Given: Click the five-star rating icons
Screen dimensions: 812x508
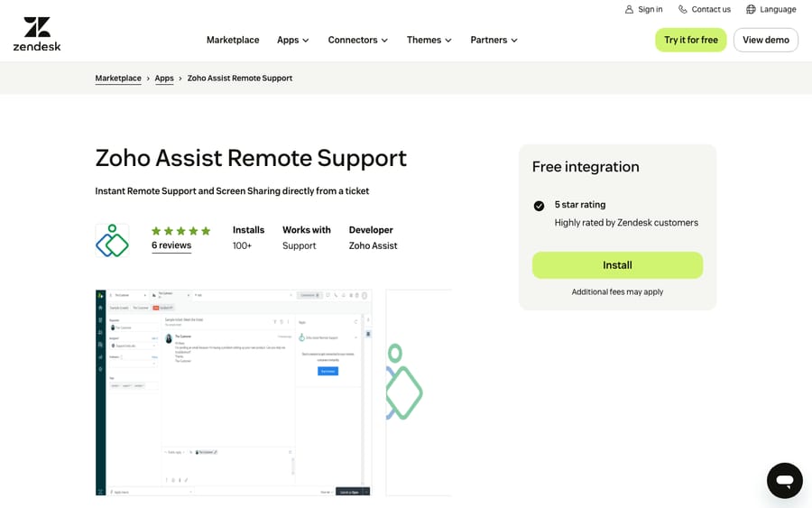Looking at the screenshot, I should click(180, 231).
